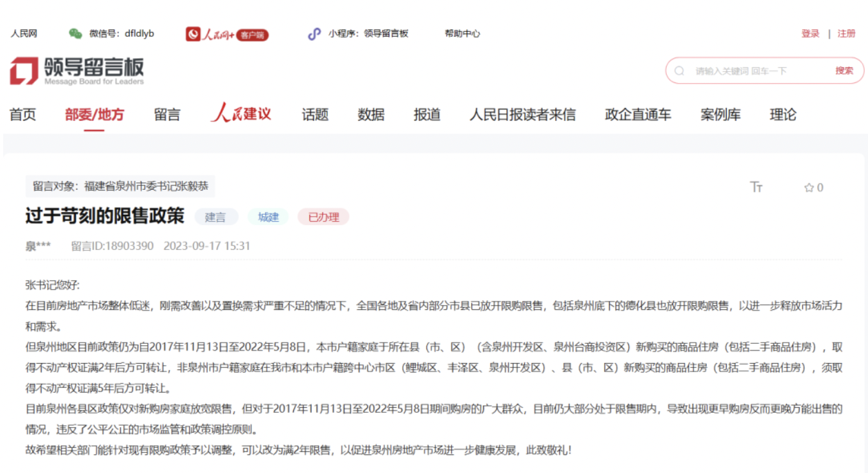Image resolution: width=868 pixels, height=473 pixels.
Task: Click the keyword search input field
Action: (x=757, y=71)
